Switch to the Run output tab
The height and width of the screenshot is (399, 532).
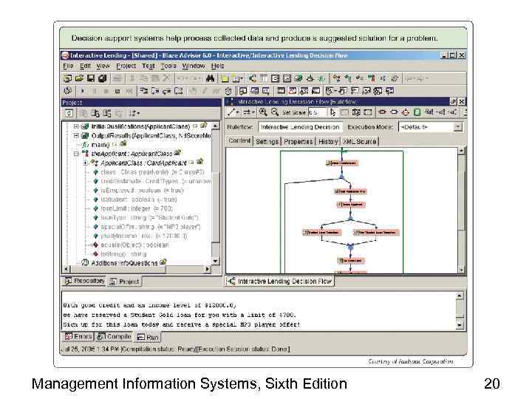[148, 337]
